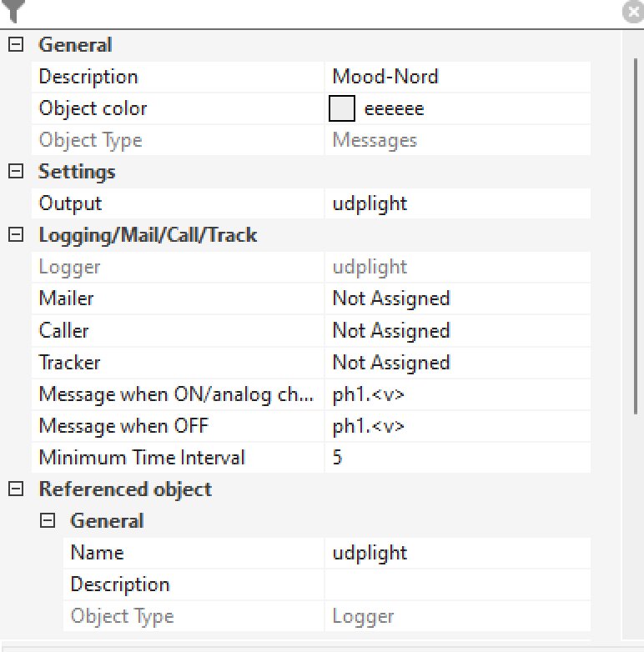Select the Object color hex value eeeeee
Viewport: 644px width, 652px height.
[395, 109]
